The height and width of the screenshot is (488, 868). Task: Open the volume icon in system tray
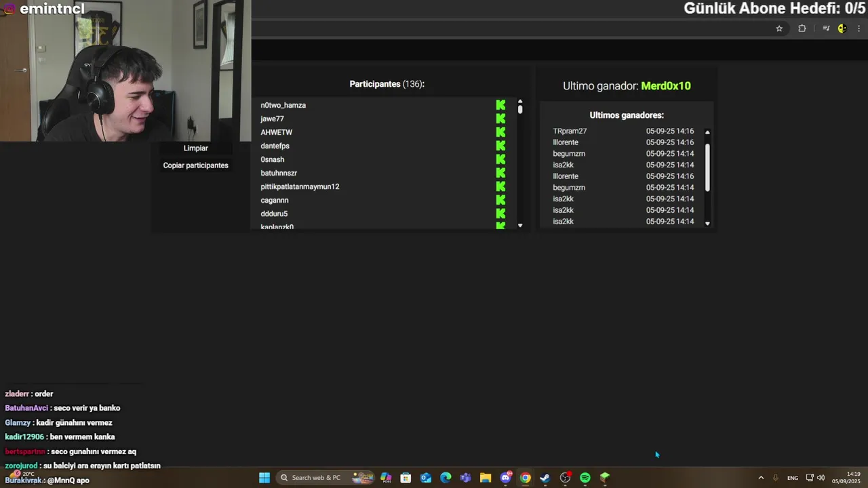(x=821, y=478)
